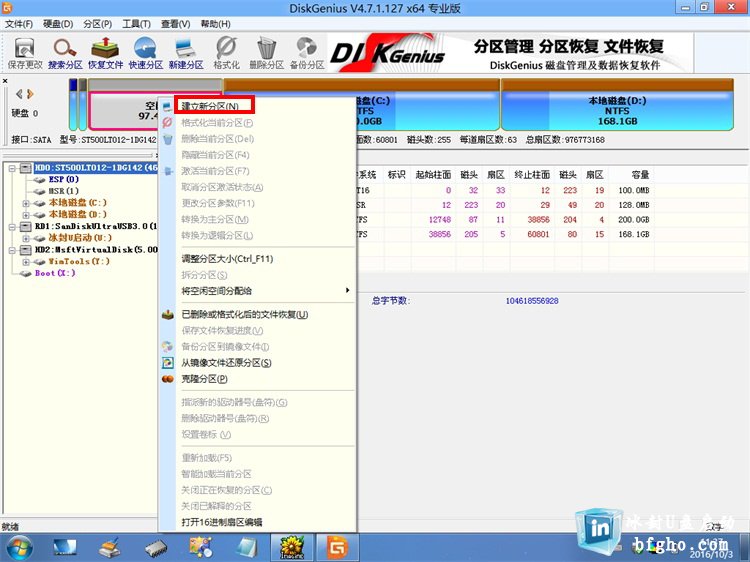Expand the WinTools(Y:) tree node
Viewport: 750px width, 562px height.
click(x=26, y=262)
